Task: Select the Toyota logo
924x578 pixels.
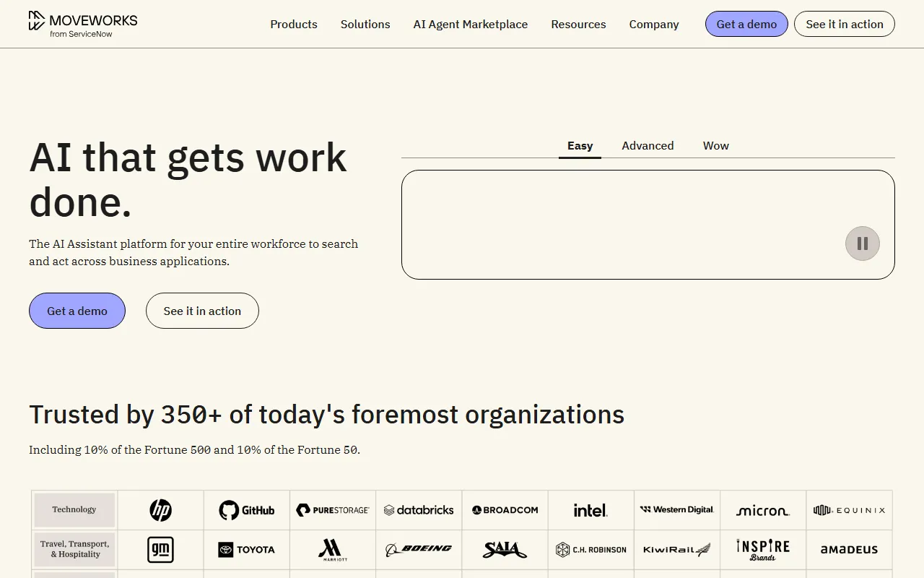Action: coord(247,549)
